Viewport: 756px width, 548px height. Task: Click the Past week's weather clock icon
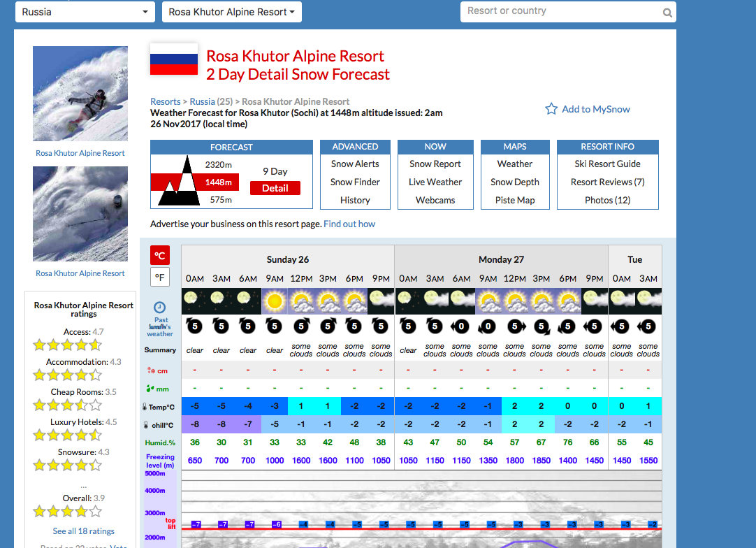[x=159, y=308]
